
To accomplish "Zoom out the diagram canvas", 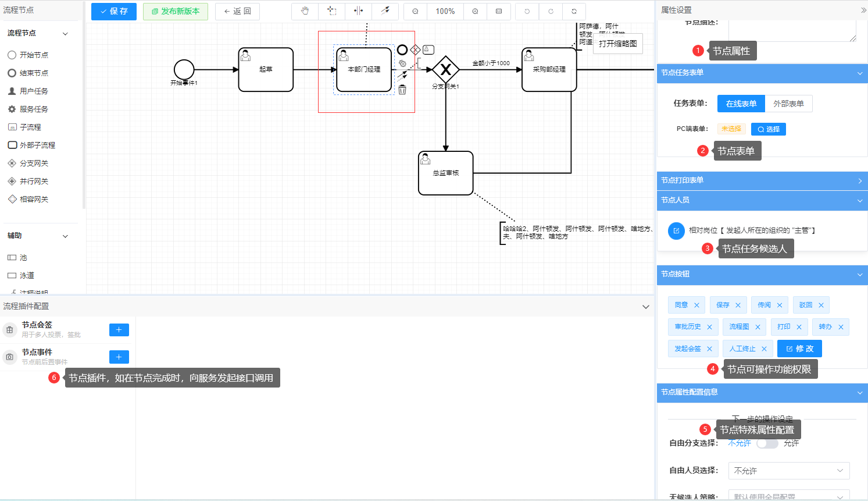I will click(415, 11).
